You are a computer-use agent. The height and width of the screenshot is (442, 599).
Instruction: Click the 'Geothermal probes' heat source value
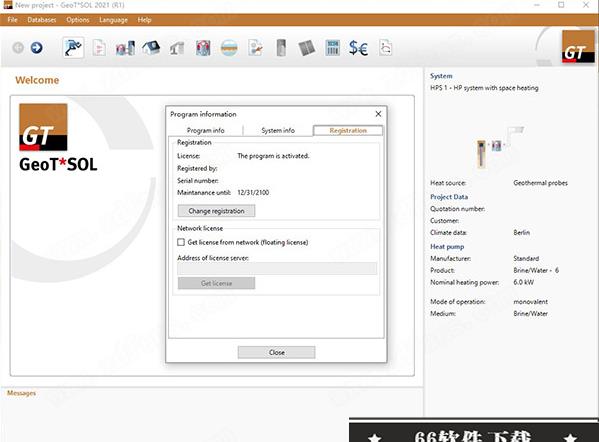tap(541, 183)
